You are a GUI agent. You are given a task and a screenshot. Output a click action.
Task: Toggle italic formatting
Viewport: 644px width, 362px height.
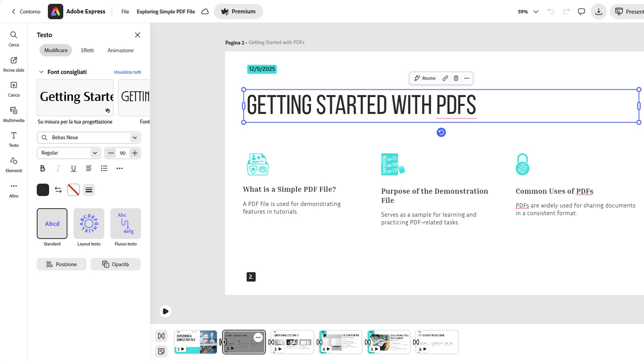tap(58, 168)
